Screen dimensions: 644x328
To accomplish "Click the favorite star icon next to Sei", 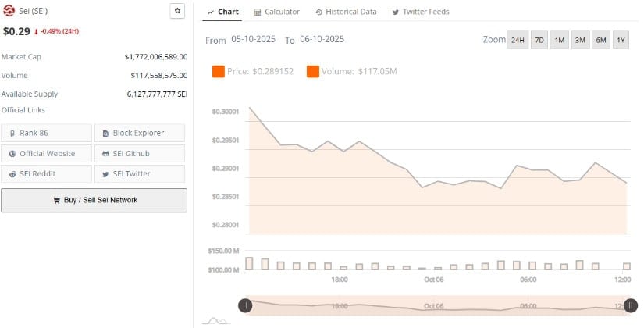I will point(177,11).
